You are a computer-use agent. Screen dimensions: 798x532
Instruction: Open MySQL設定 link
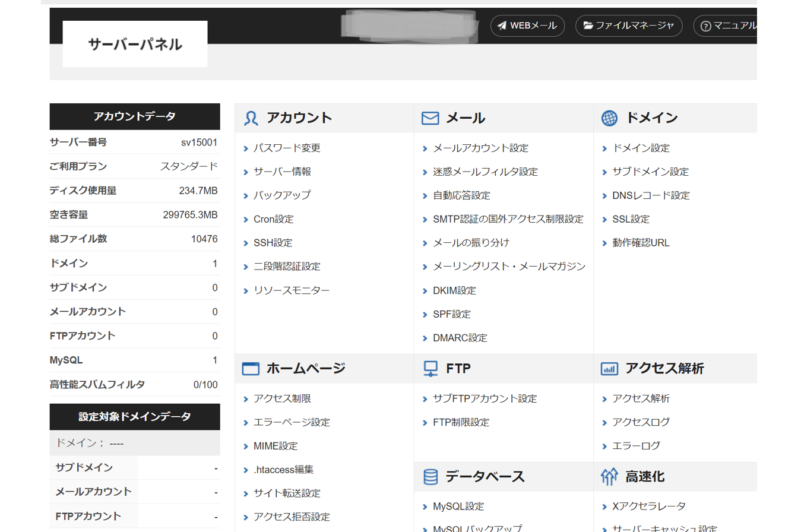point(458,506)
